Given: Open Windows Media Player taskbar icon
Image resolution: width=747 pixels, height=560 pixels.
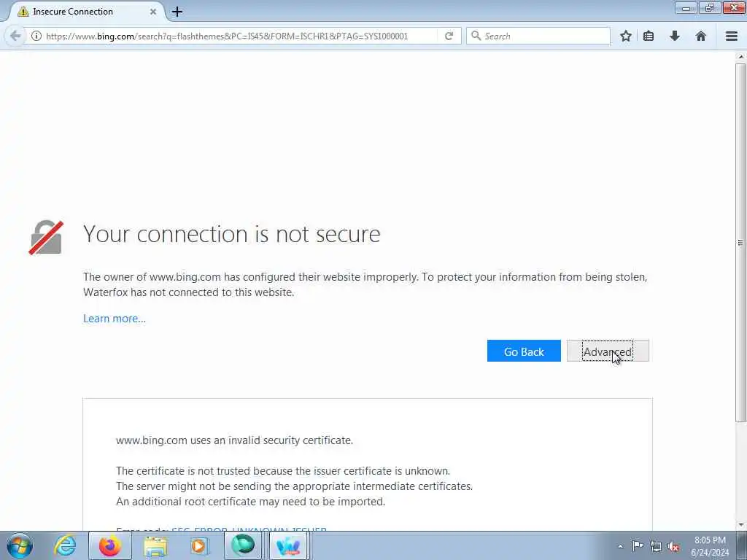Looking at the screenshot, I should (x=199, y=545).
